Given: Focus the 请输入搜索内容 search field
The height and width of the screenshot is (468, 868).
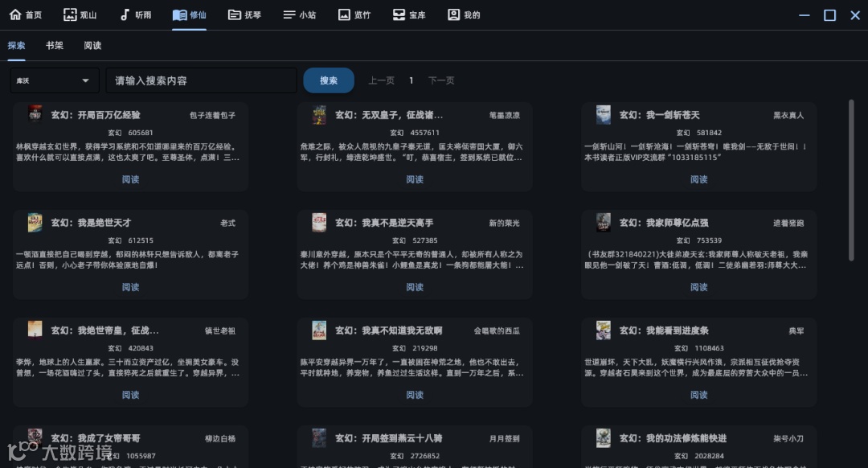Looking at the screenshot, I should tap(202, 80).
